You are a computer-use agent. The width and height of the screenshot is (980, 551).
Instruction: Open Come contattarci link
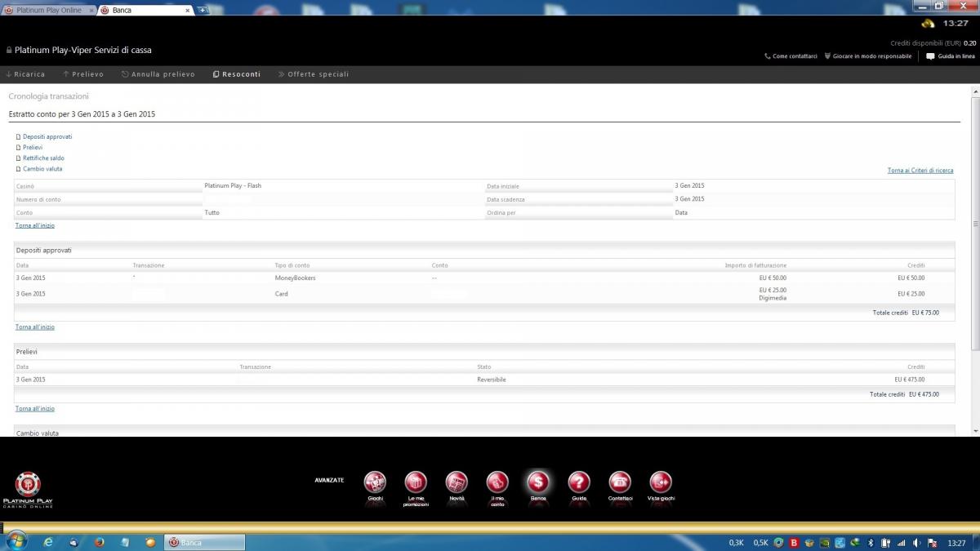[x=791, y=56]
